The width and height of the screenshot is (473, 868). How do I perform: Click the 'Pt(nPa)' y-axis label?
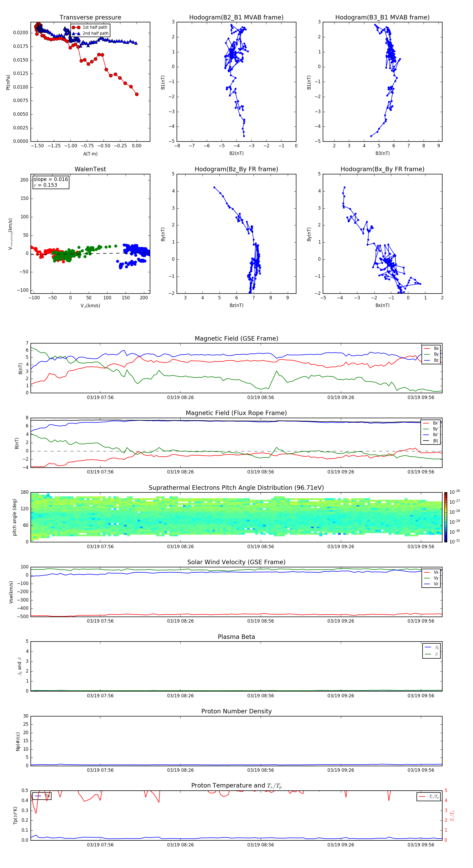(8, 82)
